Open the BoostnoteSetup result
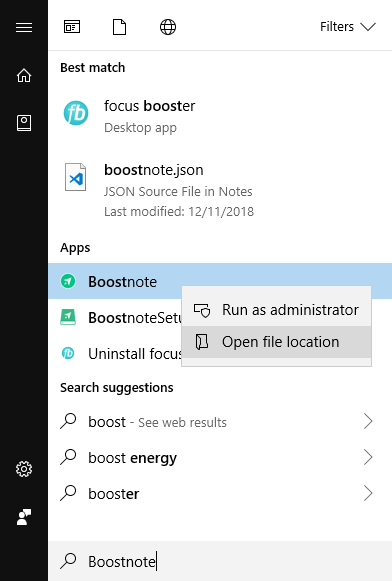The image size is (392, 581). pos(115,317)
